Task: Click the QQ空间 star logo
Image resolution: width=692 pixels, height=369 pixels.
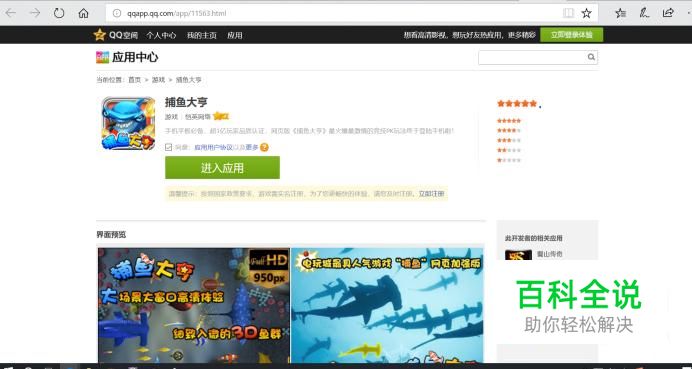Action: pyautogui.click(x=100, y=35)
